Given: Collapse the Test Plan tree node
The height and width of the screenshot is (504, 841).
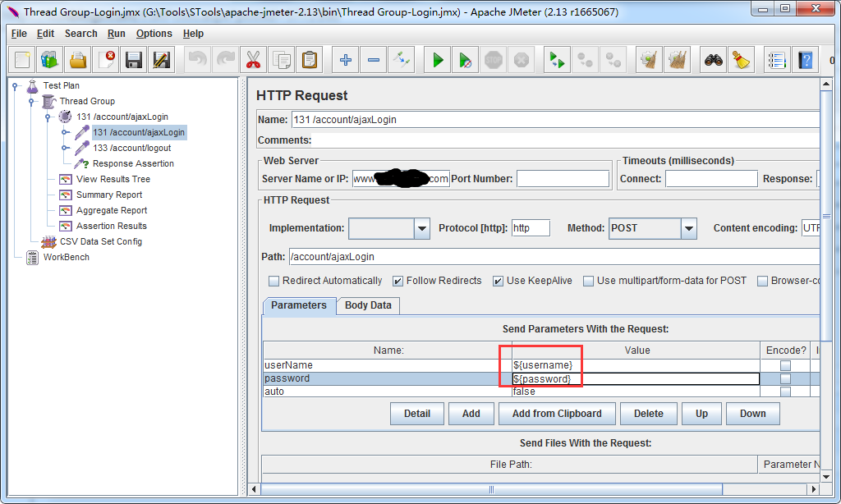Looking at the screenshot, I should click(x=16, y=86).
